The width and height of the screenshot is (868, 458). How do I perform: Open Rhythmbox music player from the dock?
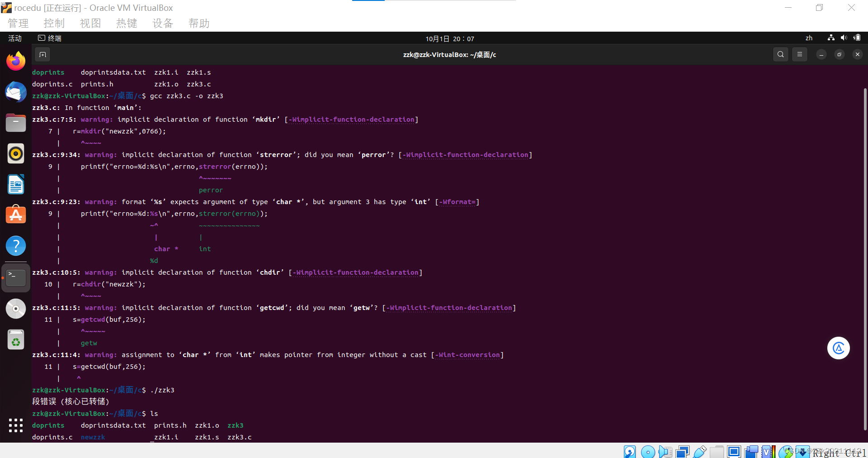point(16,153)
